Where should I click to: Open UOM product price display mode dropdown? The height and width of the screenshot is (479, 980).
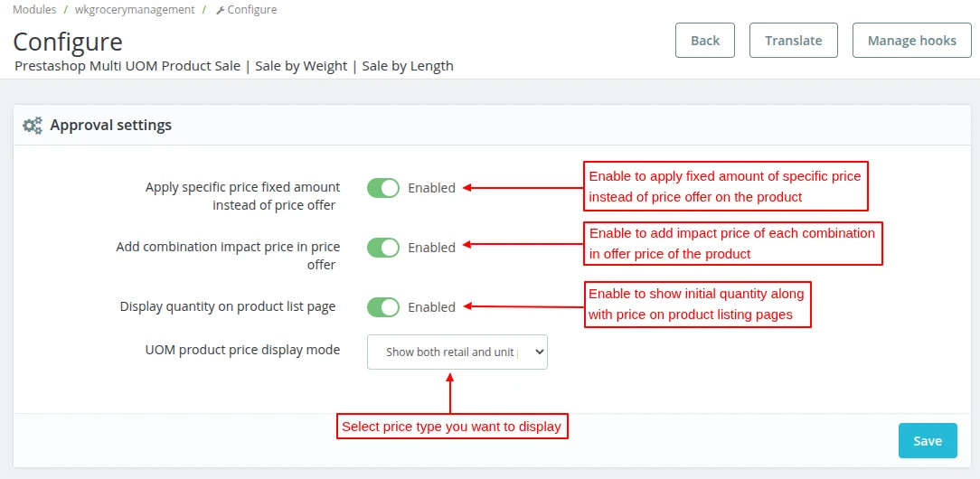[457, 352]
